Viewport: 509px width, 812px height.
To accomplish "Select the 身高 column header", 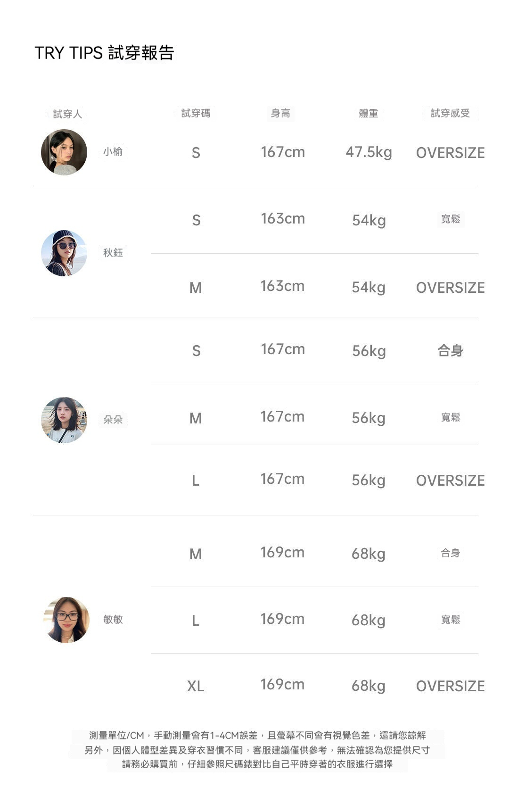I will pos(280,113).
